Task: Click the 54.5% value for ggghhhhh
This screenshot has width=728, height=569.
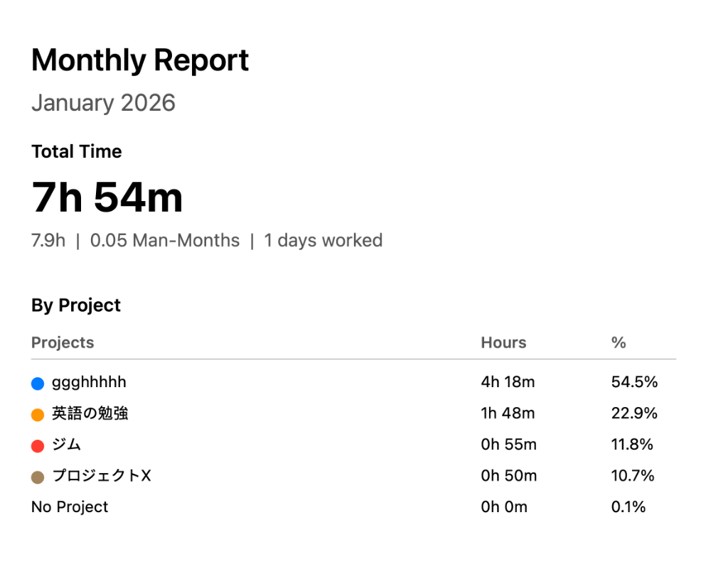Action: [x=635, y=382]
